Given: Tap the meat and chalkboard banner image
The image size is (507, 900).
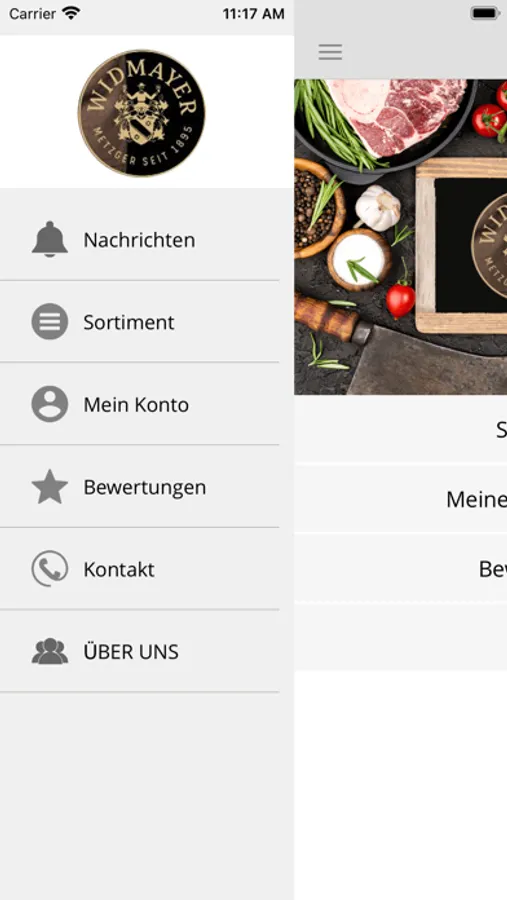Looking at the screenshot, I should click(401, 236).
